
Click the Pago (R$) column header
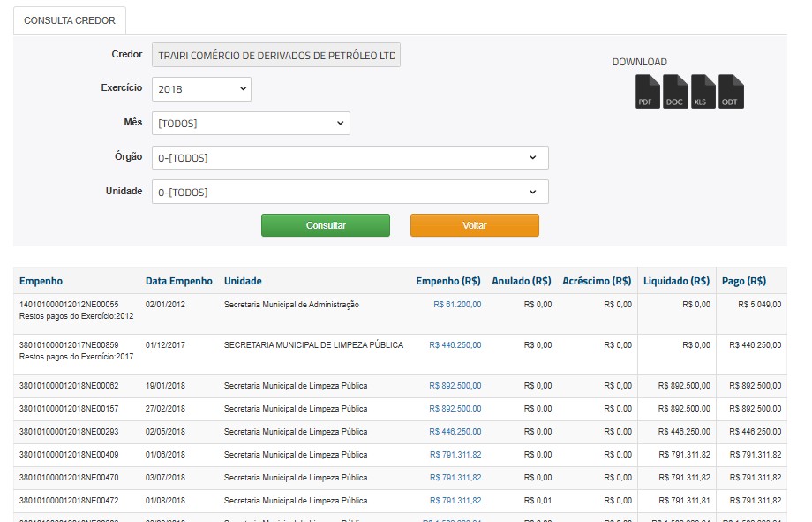(x=743, y=281)
